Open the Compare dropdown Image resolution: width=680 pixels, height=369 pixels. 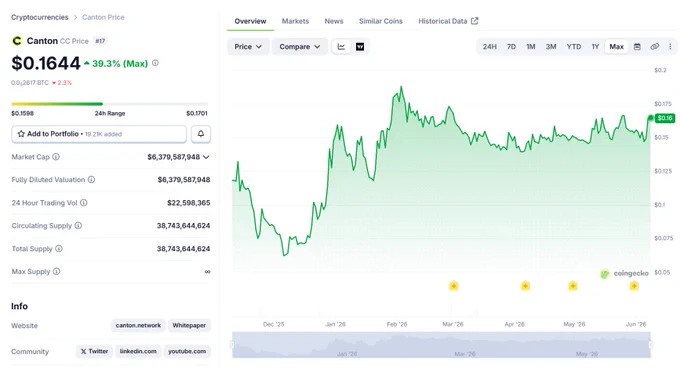tap(300, 46)
